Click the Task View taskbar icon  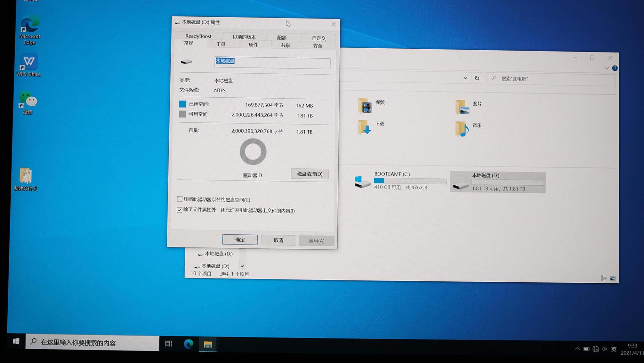(x=168, y=344)
